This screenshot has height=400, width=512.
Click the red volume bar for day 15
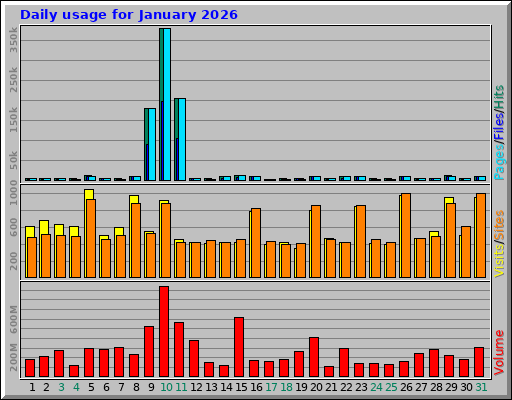pos(239,347)
